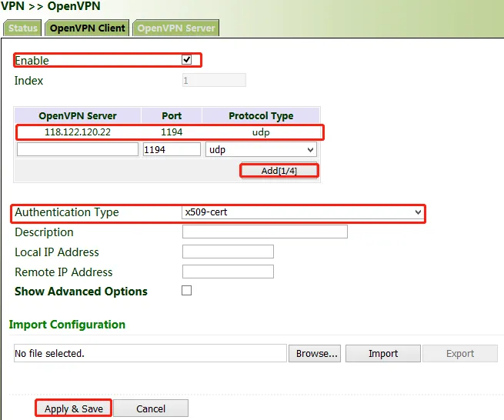The height and width of the screenshot is (420, 504).
Task: Click the VPN >> OpenVPN breadcrumb title
Action: pos(51,6)
